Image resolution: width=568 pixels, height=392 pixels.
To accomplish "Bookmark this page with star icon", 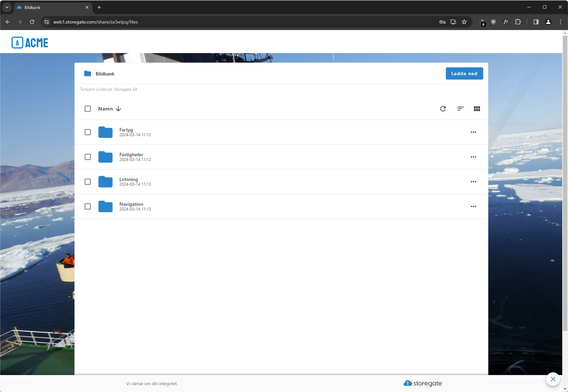I will pos(464,22).
